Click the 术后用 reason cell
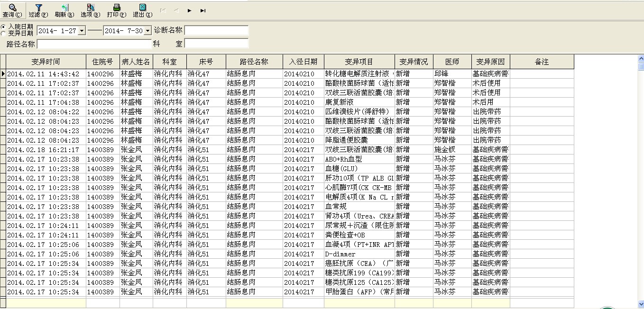 [x=491, y=102]
